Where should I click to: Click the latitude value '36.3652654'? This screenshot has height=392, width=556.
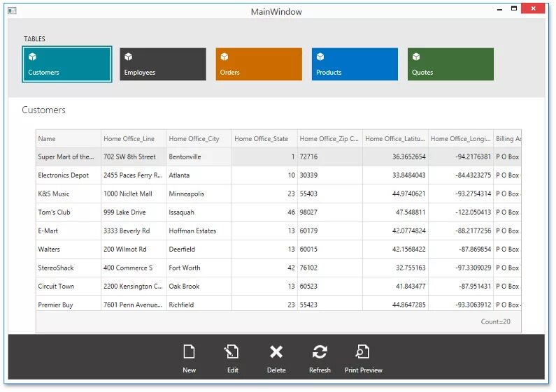coord(409,157)
